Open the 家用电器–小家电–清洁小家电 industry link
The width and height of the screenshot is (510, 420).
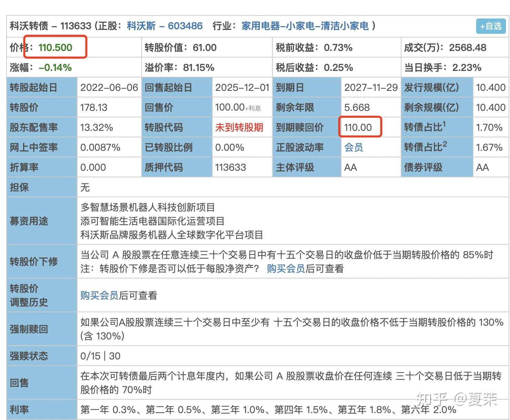point(305,26)
